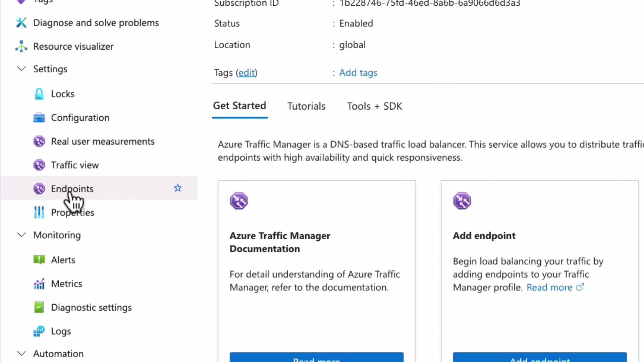Open Properties page
The image size is (644, 362).
pos(72,213)
